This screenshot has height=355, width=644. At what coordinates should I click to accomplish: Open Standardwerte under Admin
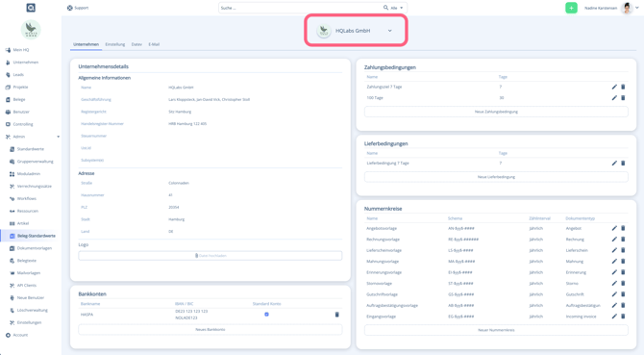tap(30, 149)
